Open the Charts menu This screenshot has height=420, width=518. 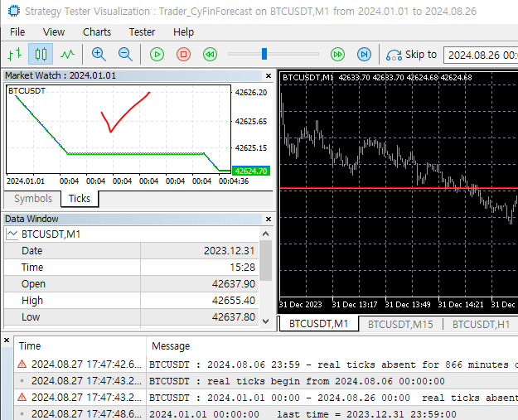click(97, 32)
